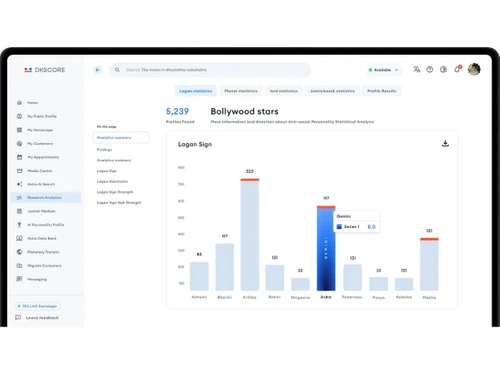Click the Migrate Customers icon

click(x=19, y=266)
